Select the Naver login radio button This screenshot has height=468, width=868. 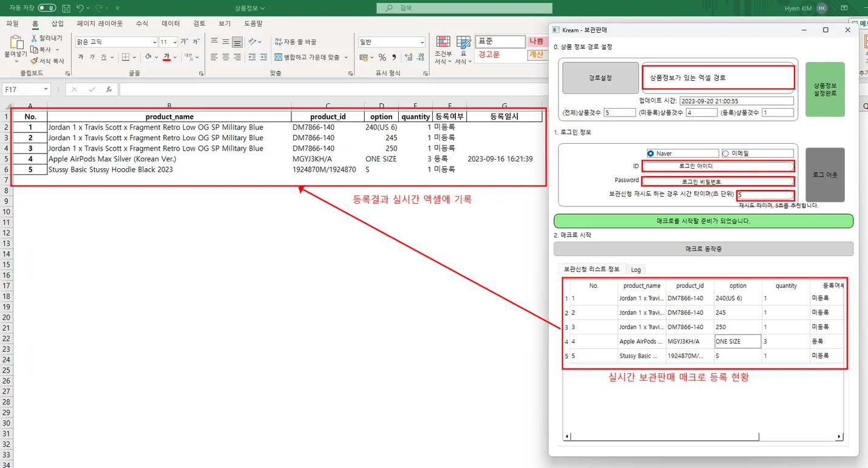click(651, 154)
